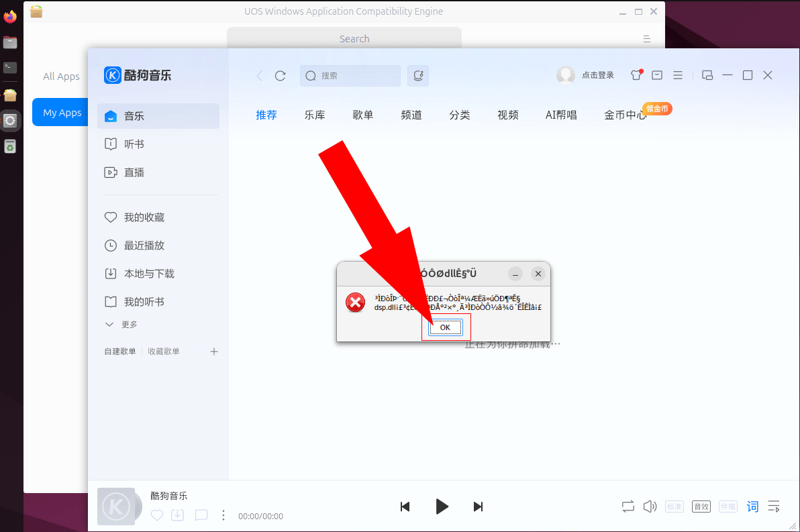Expand 更多 in the sidebar

(121, 325)
